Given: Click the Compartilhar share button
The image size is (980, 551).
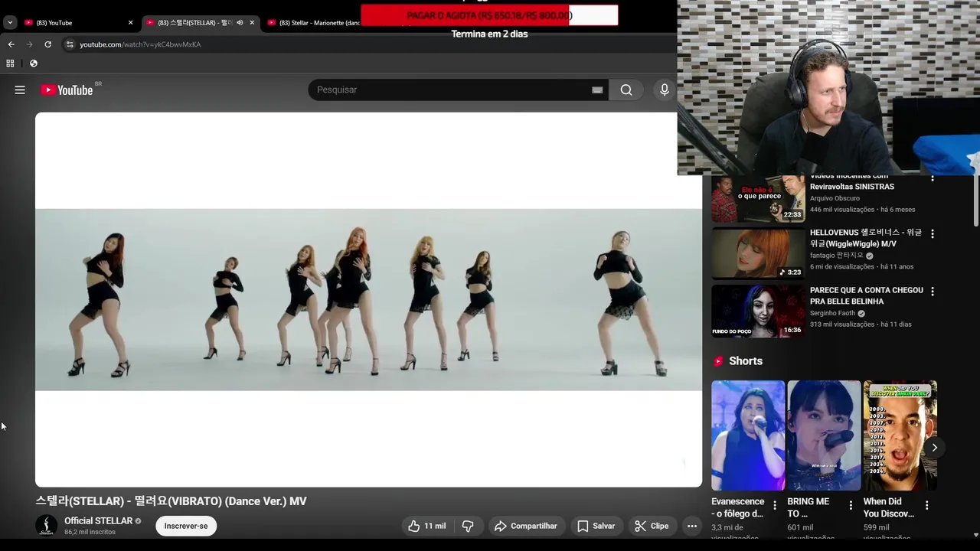Looking at the screenshot, I should [x=526, y=526].
